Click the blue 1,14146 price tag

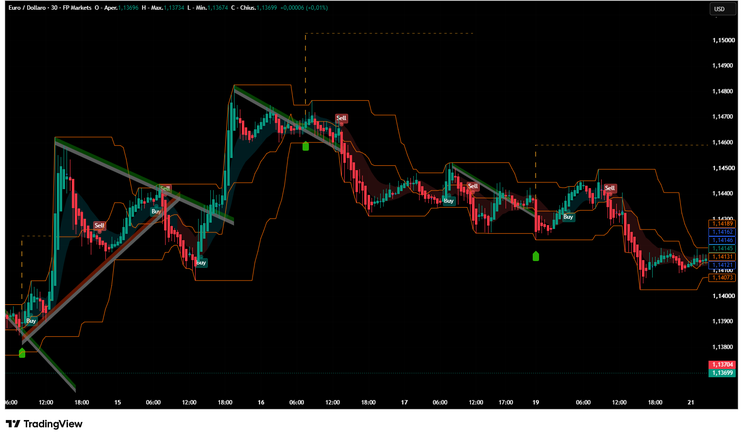722,240
